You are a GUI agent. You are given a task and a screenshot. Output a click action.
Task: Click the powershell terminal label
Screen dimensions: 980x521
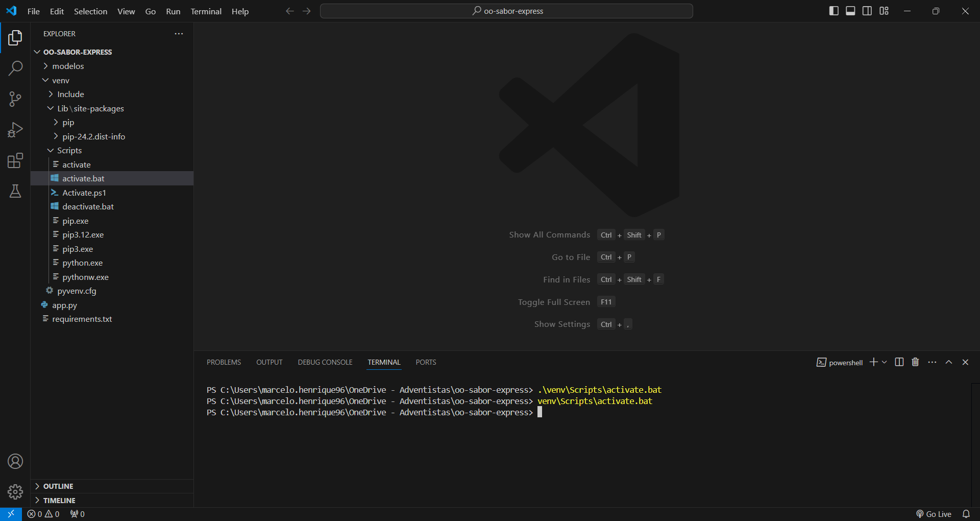(x=840, y=362)
